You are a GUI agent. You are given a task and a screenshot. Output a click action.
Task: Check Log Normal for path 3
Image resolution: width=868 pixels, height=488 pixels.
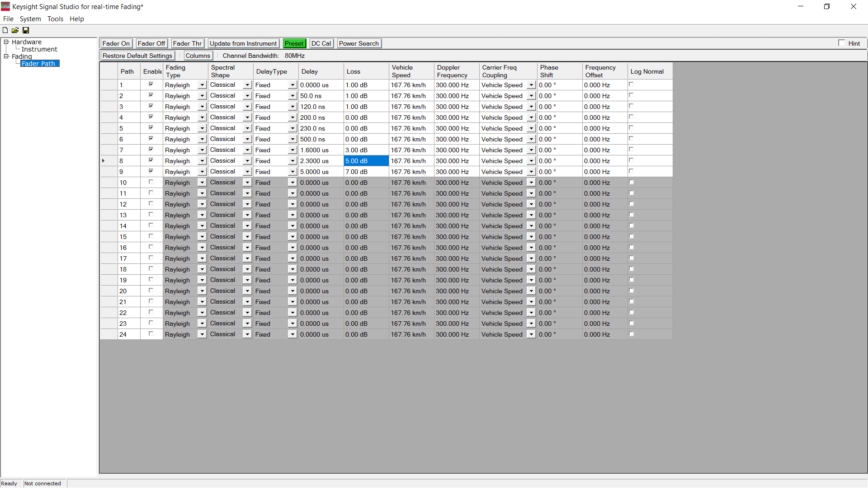point(631,106)
